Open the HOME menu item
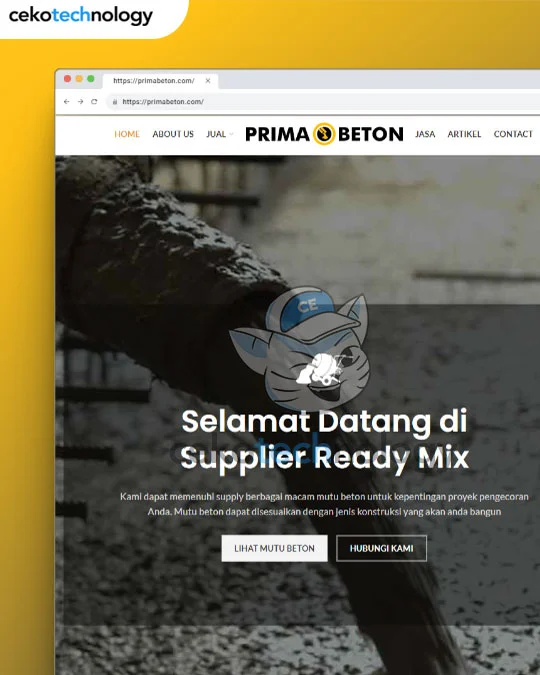Viewport: 540px width, 675px height. coord(127,134)
